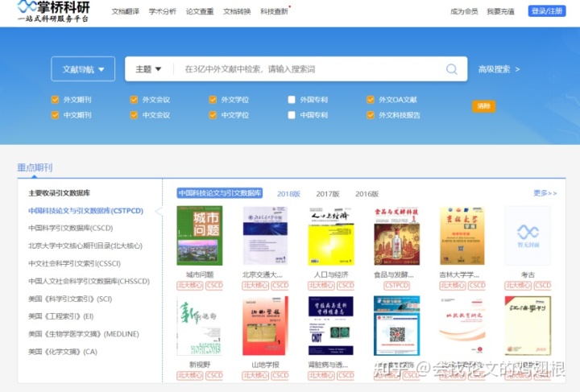Uncheck the 中文期刊 checkbox
This screenshot has height=392, width=580.
pyautogui.click(x=55, y=115)
